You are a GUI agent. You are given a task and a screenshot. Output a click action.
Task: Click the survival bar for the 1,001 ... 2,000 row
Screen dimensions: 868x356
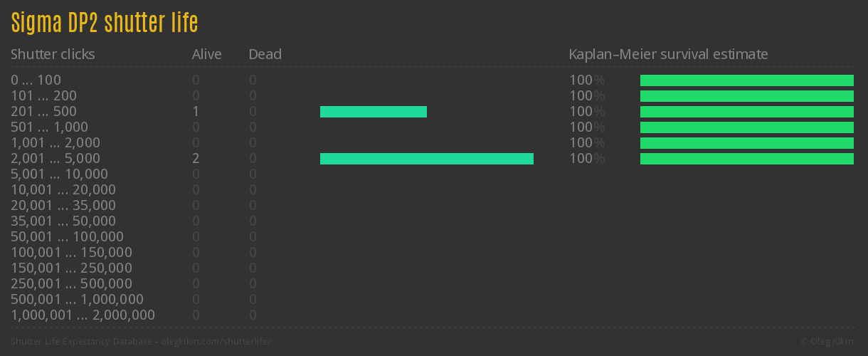coord(746,143)
